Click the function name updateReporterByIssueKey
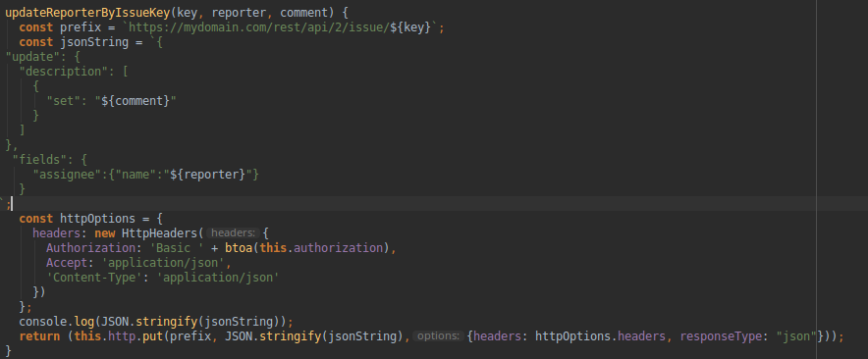The width and height of the screenshot is (868, 359). point(87,13)
